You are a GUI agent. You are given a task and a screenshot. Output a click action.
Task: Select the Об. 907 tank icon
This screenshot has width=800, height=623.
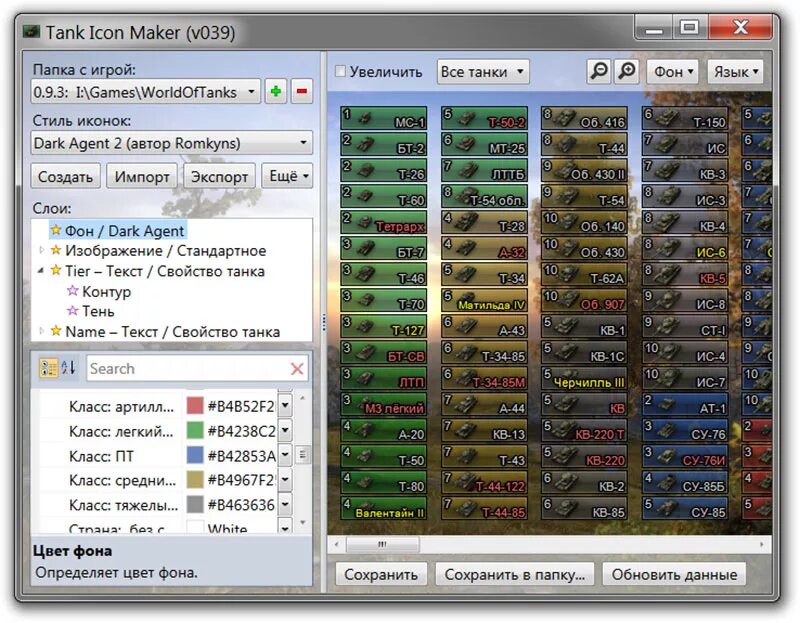[x=585, y=300]
